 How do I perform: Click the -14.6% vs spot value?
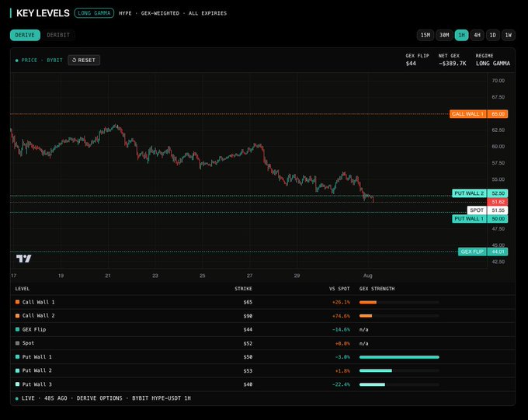341,329
